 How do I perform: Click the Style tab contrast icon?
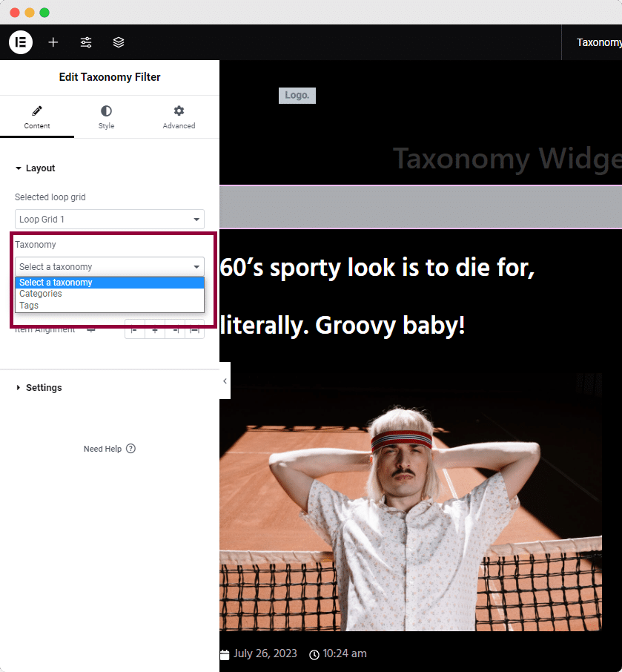click(106, 110)
